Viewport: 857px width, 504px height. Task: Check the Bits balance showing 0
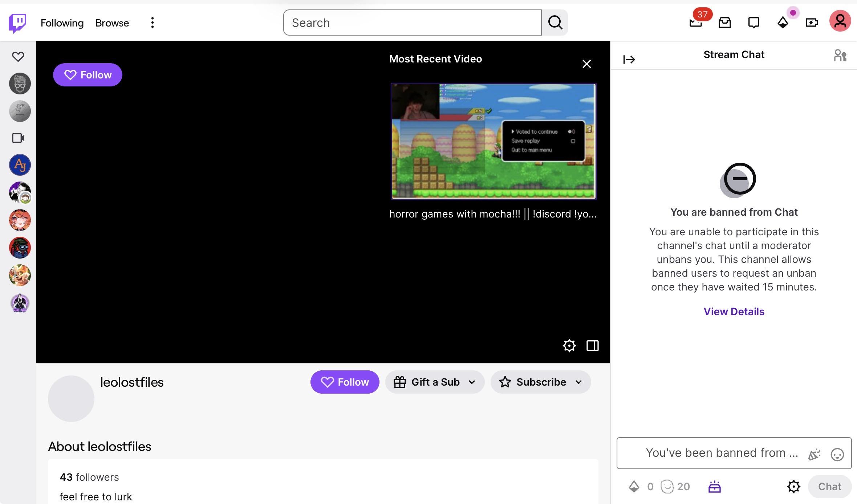click(641, 487)
